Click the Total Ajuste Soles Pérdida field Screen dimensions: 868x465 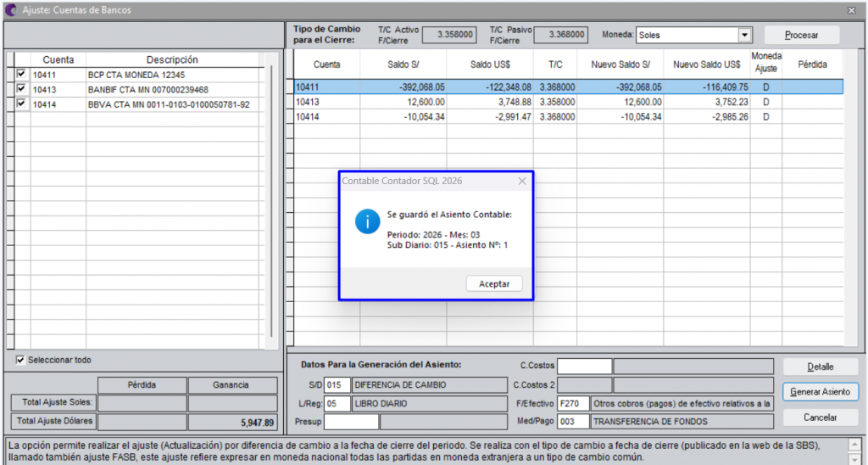point(142,403)
